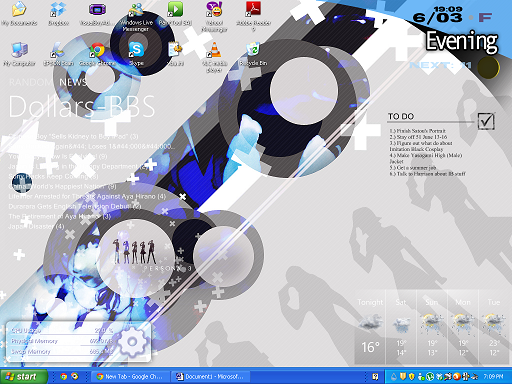
Task: Open headline "Sells Kidney to Buy iPad" (3)
Action: [x=73, y=136]
